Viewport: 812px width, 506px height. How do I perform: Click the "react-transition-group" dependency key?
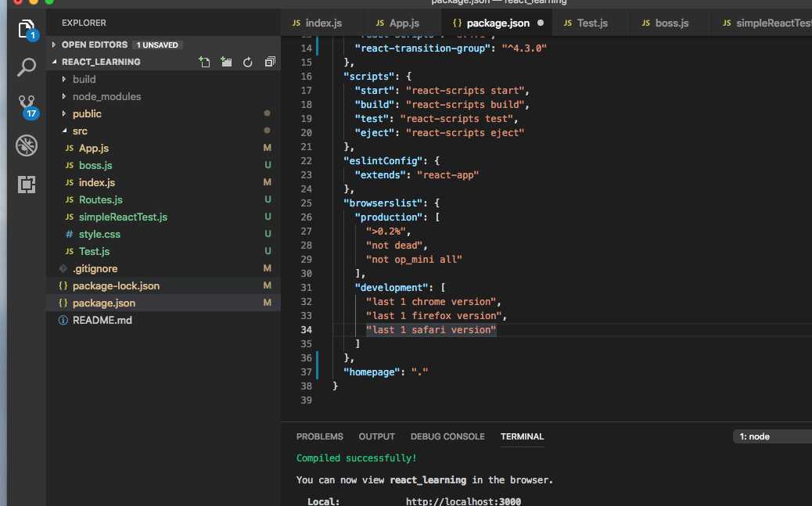[422, 48]
